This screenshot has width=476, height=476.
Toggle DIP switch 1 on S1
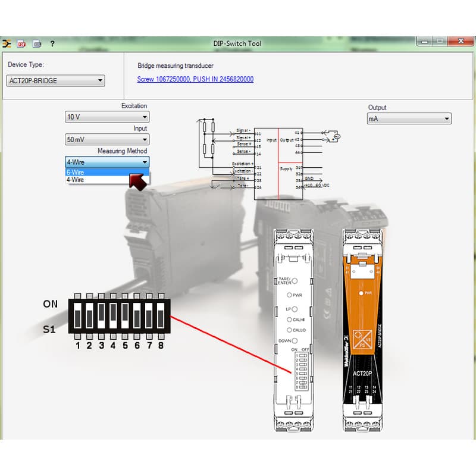[x=78, y=315]
